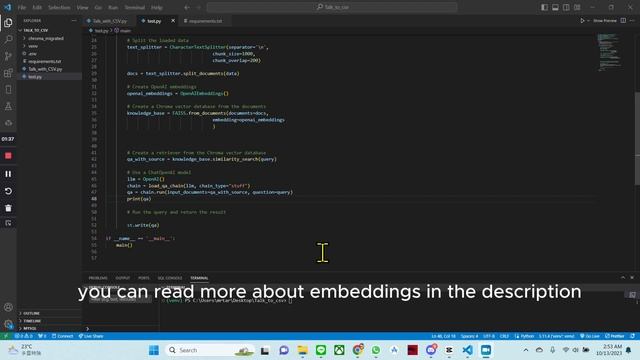
Task: Select the Terminal panel tab
Action: pyautogui.click(x=199, y=278)
